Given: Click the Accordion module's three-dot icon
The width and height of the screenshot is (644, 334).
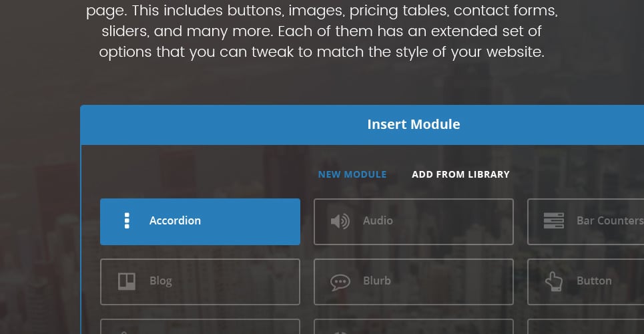Looking at the screenshot, I should (127, 221).
